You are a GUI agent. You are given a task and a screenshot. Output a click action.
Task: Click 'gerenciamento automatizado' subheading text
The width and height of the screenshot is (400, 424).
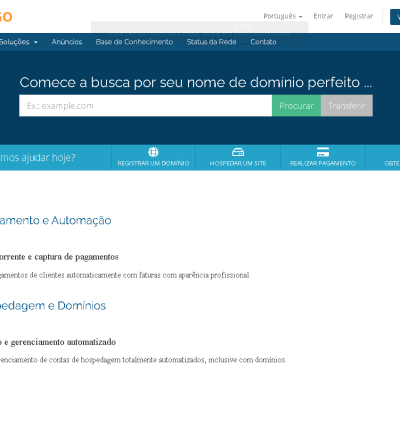coord(63,342)
